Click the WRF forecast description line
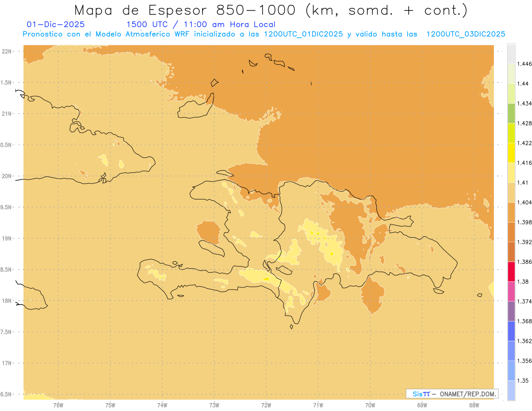 (264, 34)
